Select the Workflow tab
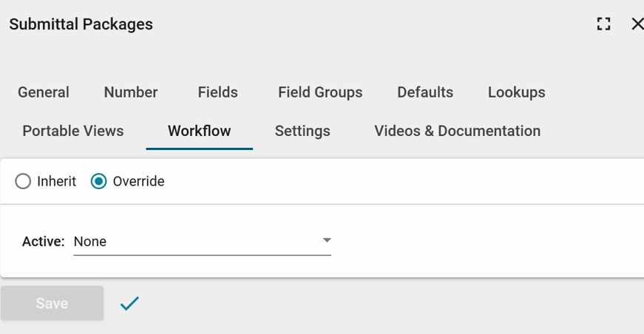Viewport: 644px width, 334px height. (x=199, y=131)
